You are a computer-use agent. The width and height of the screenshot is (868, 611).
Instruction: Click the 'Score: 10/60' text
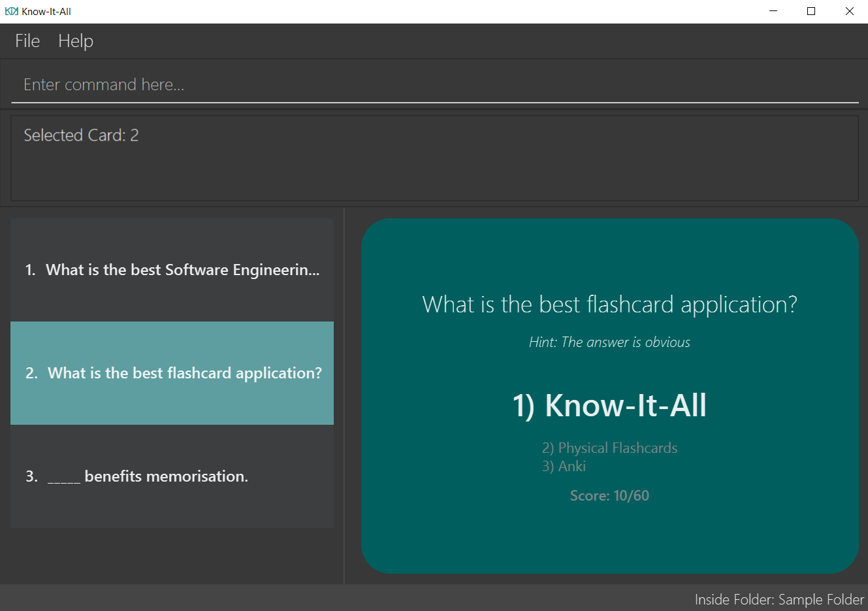(x=609, y=495)
